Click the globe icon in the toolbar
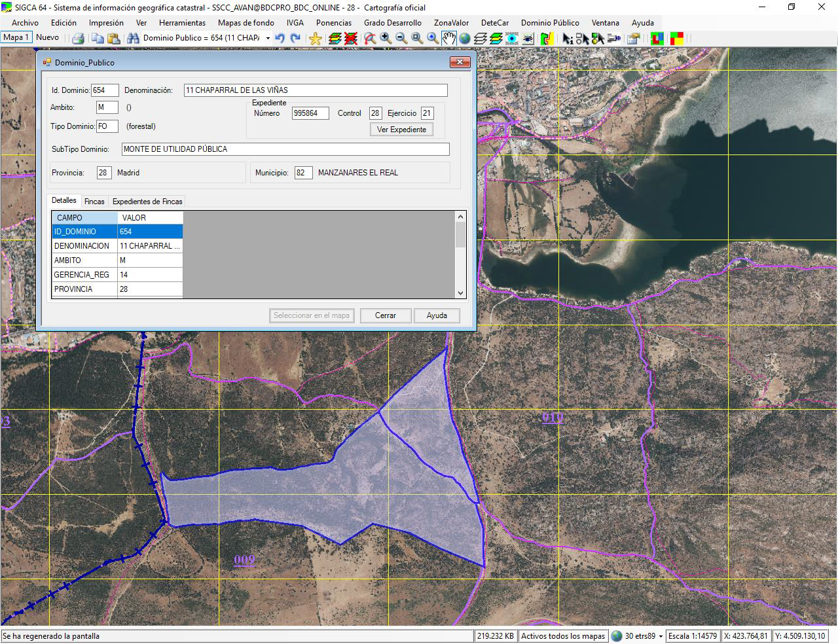Screen dimensions: 838x644 464,38
